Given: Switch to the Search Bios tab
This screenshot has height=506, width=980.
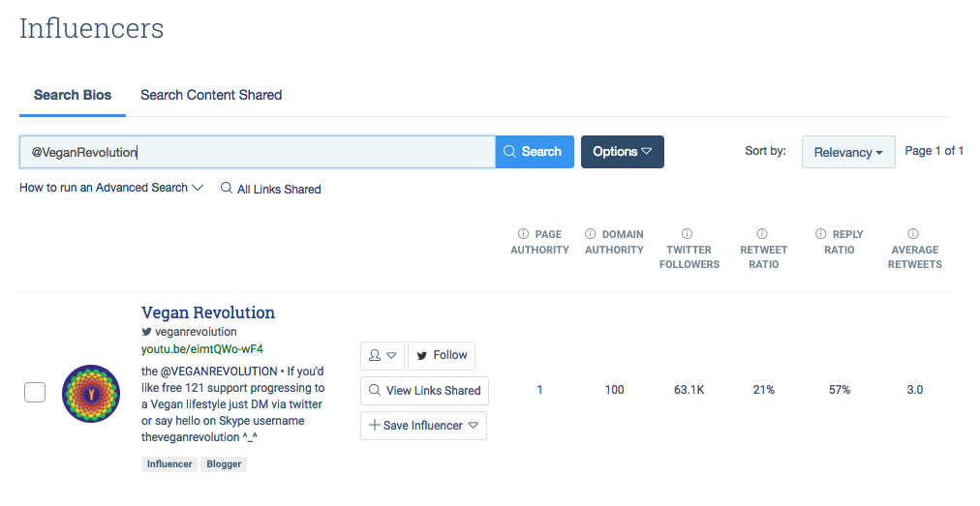Looking at the screenshot, I should click(x=73, y=95).
